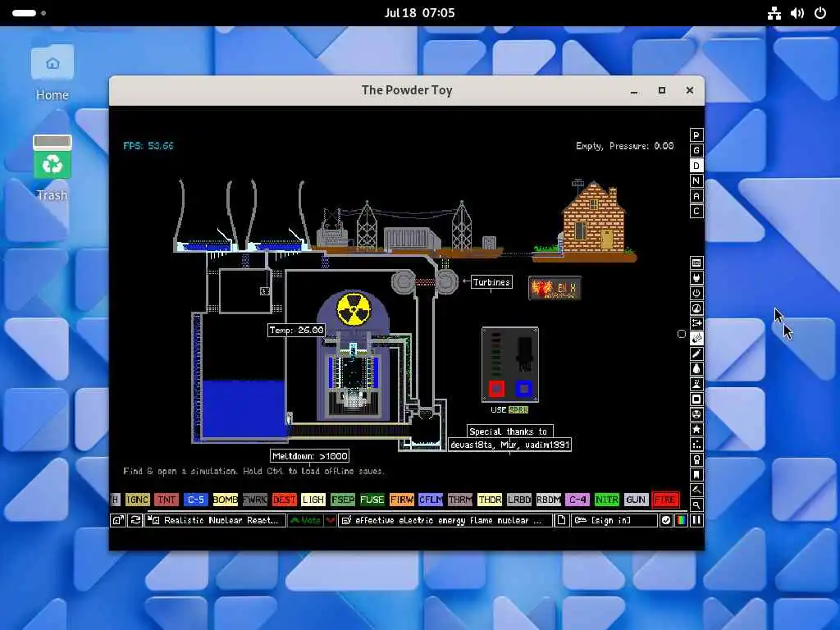Viewport: 840px width, 630px height.
Task: Select the C-5 element
Action: [x=196, y=500]
